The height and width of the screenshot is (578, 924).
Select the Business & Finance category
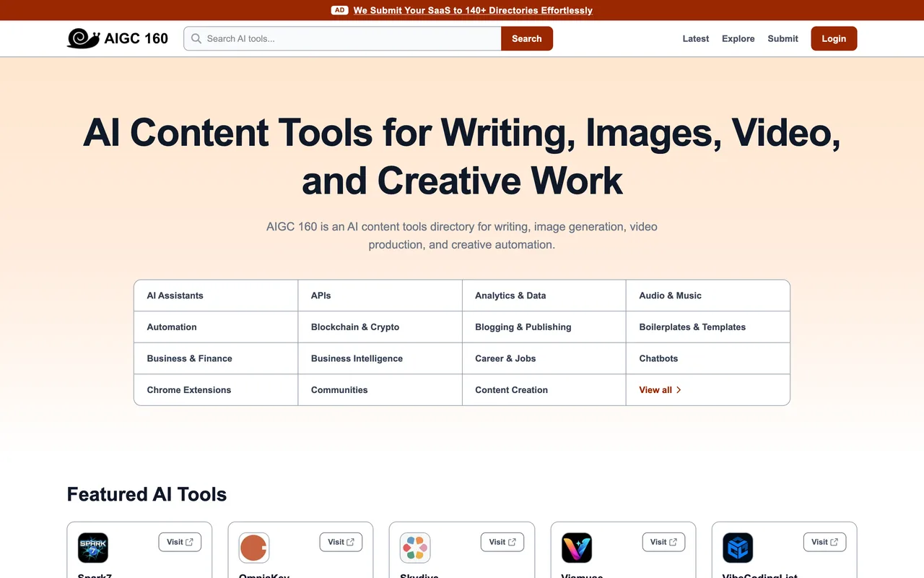pos(216,358)
